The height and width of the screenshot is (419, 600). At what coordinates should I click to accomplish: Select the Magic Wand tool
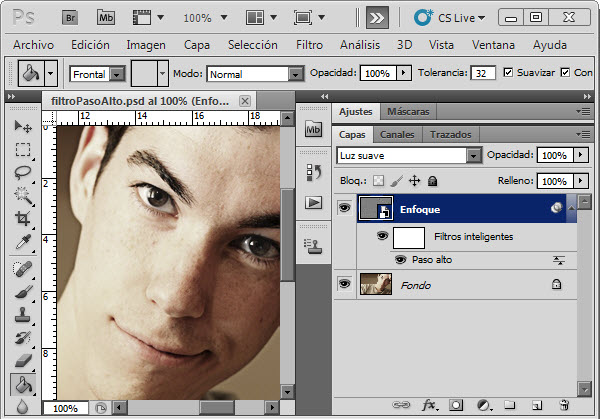23,196
